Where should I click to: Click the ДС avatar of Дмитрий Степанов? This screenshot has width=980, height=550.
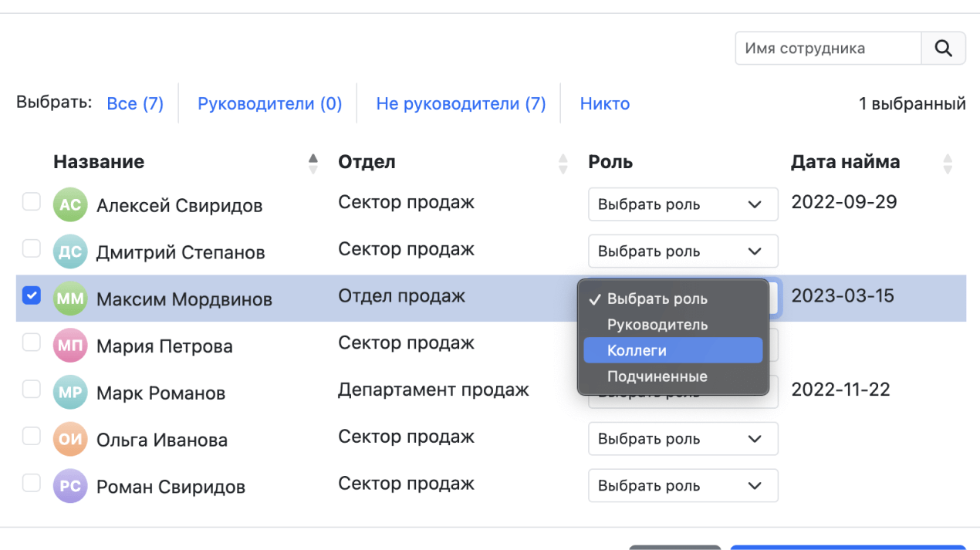point(70,251)
